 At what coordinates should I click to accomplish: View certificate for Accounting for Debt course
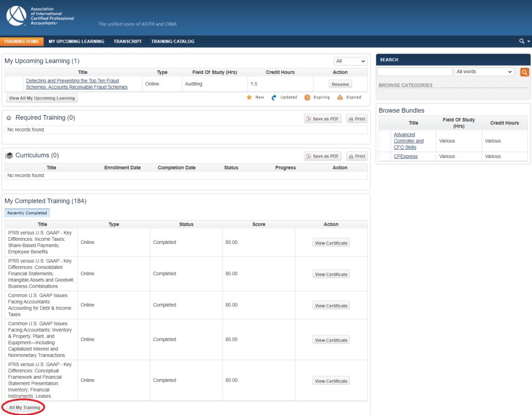(x=331, y=306)
